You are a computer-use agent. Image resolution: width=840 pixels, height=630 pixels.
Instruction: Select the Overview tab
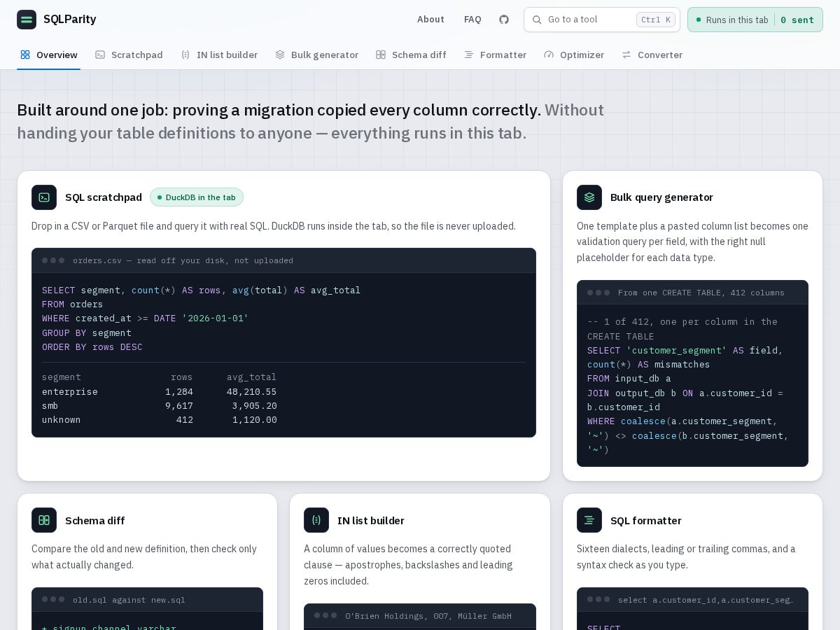click(x=48, y=55)
